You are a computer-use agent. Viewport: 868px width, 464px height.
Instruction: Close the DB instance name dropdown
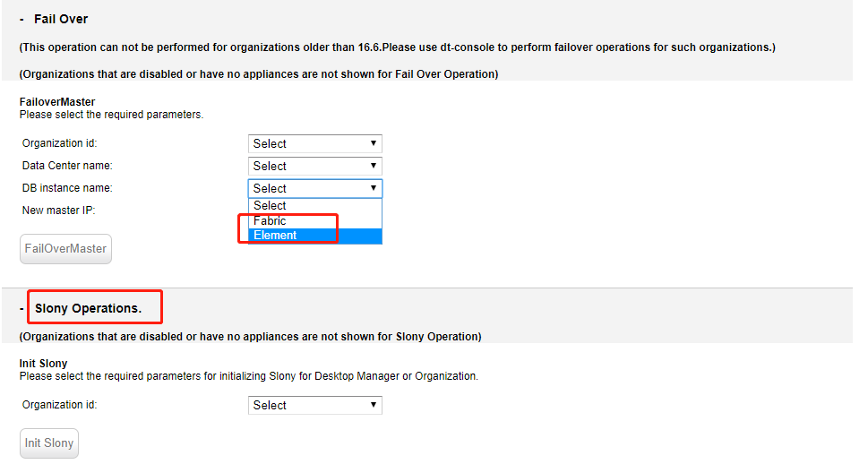315,188
